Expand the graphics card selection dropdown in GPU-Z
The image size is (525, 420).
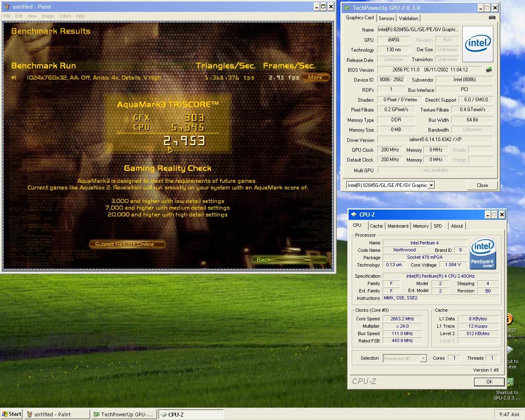[431, 185]
